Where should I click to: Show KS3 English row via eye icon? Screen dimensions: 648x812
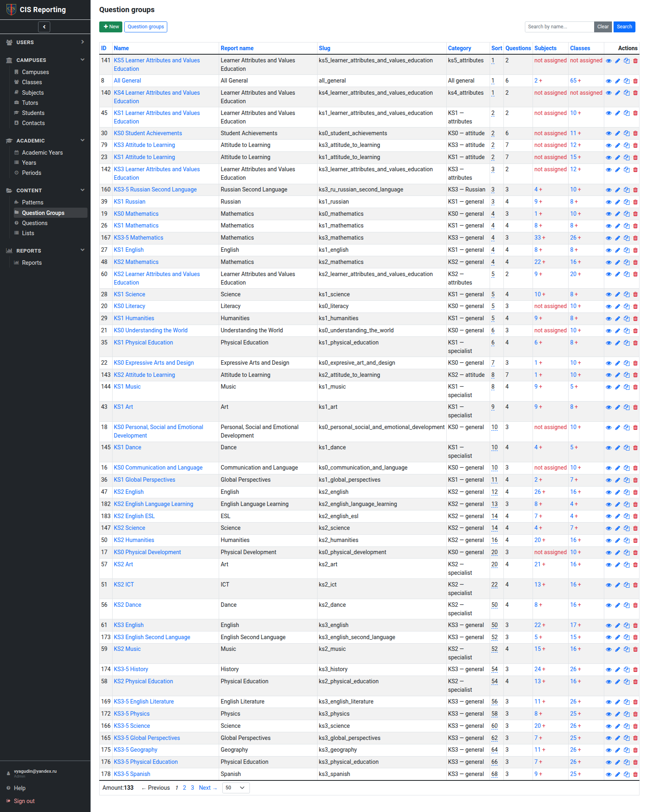(609, 625)
